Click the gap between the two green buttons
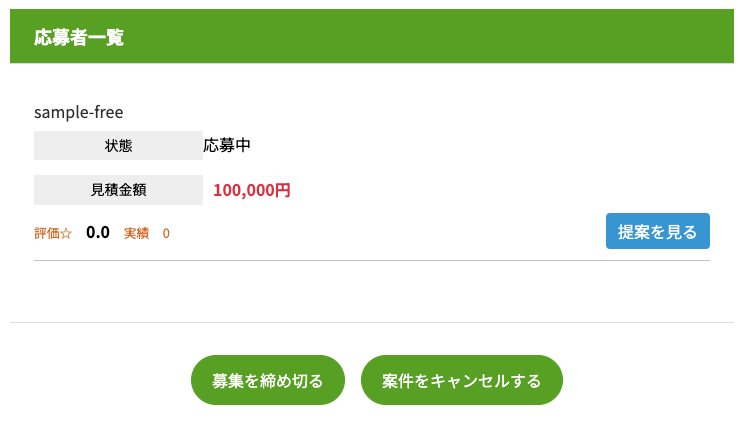Image resolution: width=747 pixels, height=422 pixels. (x=353, y=380)
